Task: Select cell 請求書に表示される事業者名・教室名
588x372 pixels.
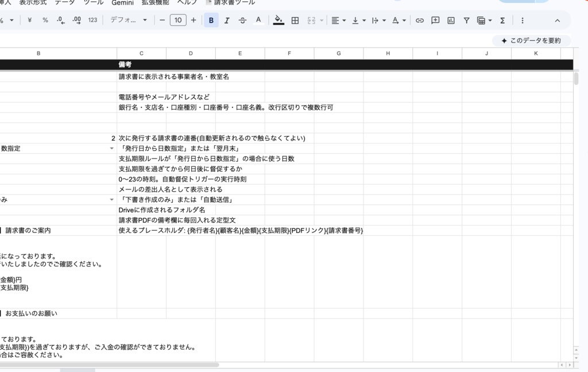Action: click(x=141, y=76)
